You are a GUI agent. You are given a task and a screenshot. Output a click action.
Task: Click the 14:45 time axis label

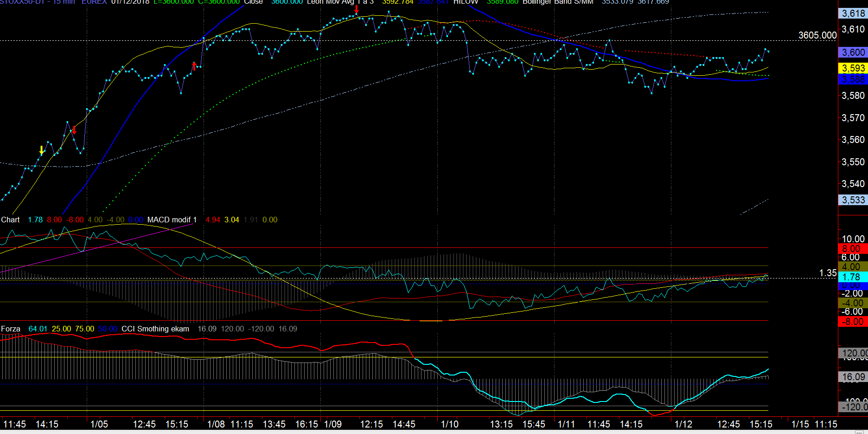pyautogui.click(x=404, y=424)
